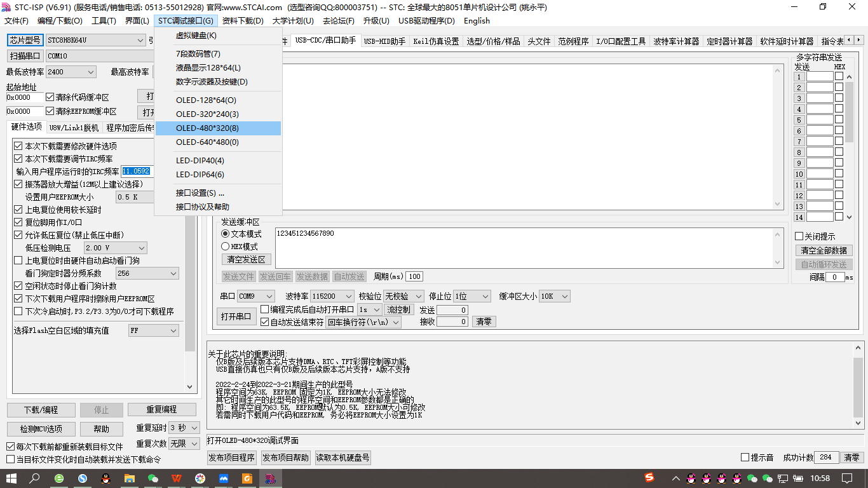Select the HEX模式 radio button
This screenshot has width=868, height=488.
coord(225,246)
